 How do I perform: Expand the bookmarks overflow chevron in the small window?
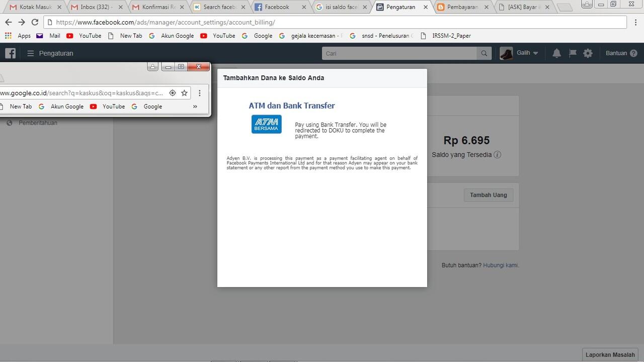[195, 107]
